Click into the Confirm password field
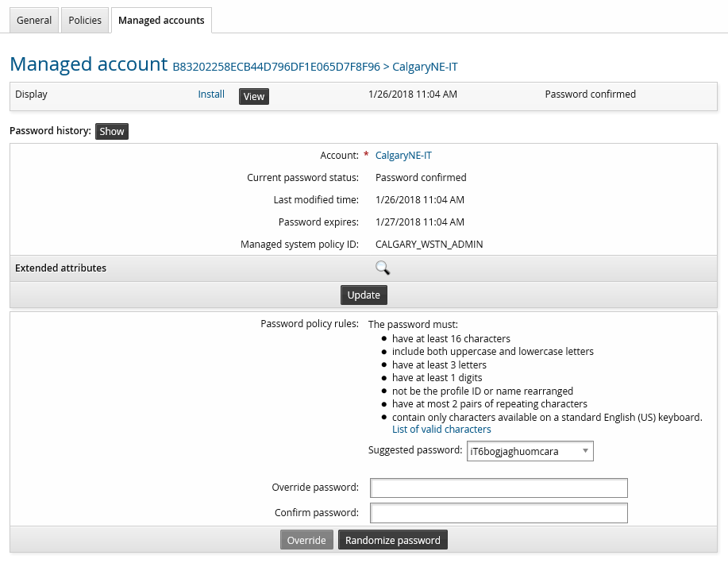This screenshot has width=728, height=563. pyautogui.click(x=499, y=513)
